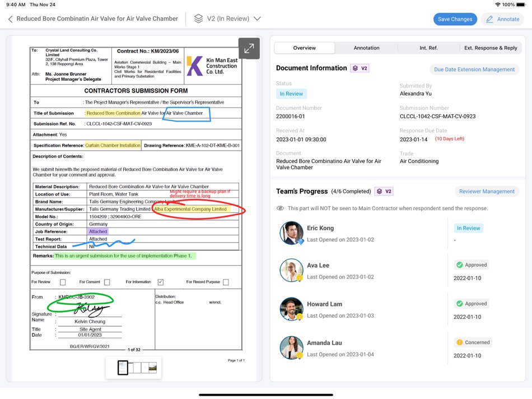Image resolution: width=532 pixels, height=399 pixels.
Task: Tick the For Review checkbox
Action: point(63,282)
